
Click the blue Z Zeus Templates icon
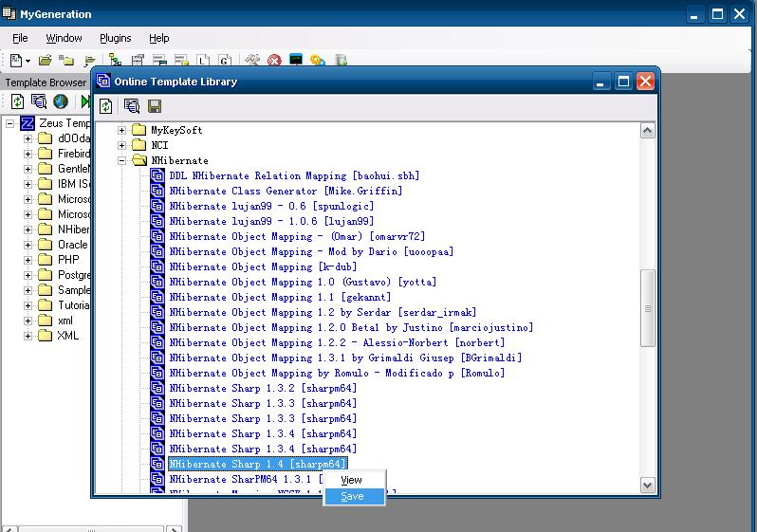tap(28, 123)
